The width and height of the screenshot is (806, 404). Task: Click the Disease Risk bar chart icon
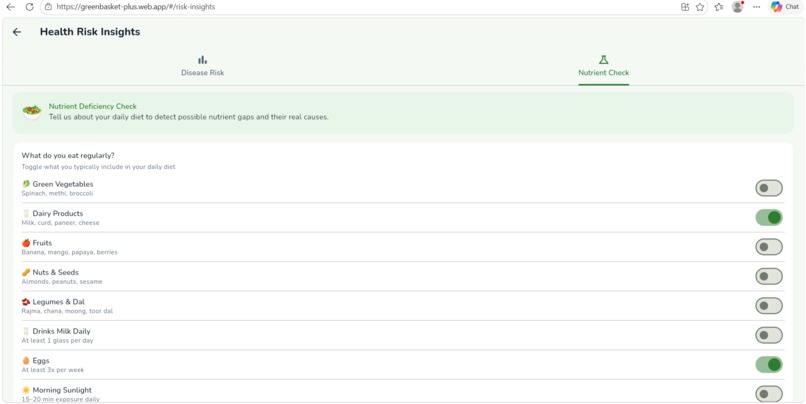(203, 60)
